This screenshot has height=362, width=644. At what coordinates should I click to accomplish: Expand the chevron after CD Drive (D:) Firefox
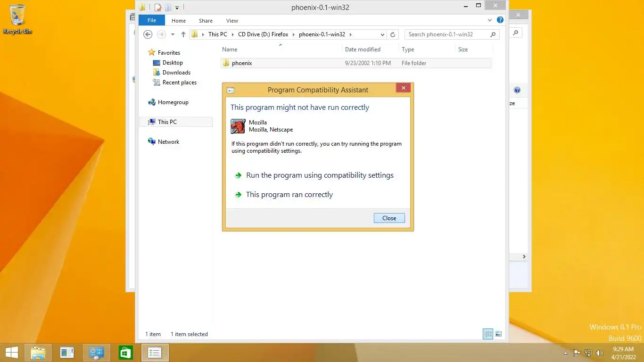(x=293, y=34)
